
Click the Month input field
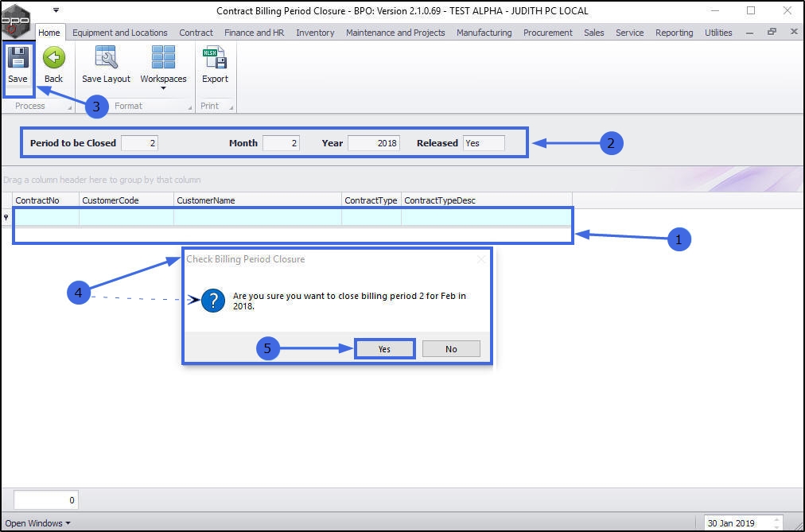point(281,143)
